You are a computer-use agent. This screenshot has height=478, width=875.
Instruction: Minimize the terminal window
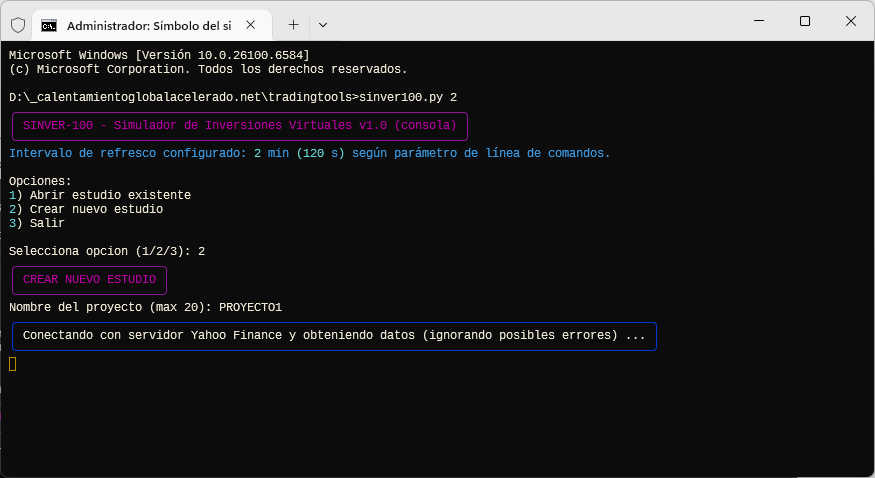pyautogui.click(x=758, y=21)
